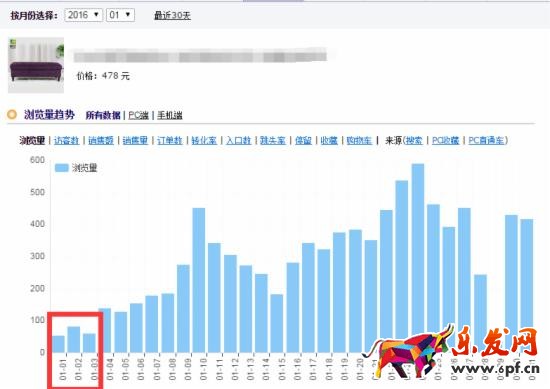Click the bar for 01-08

[168, 323]
